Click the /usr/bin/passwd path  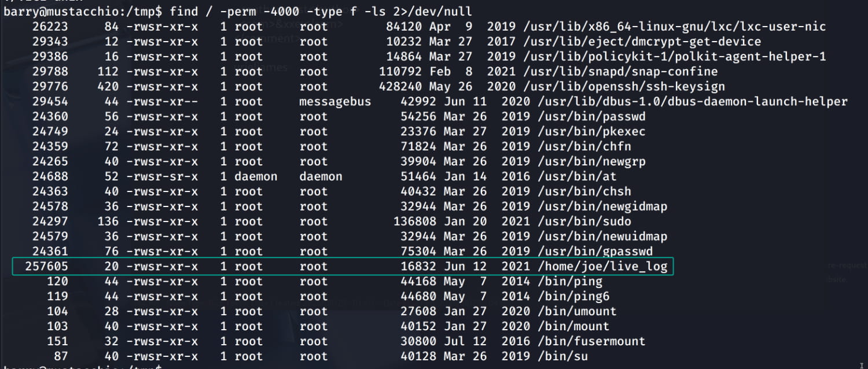tap(591, 116)
